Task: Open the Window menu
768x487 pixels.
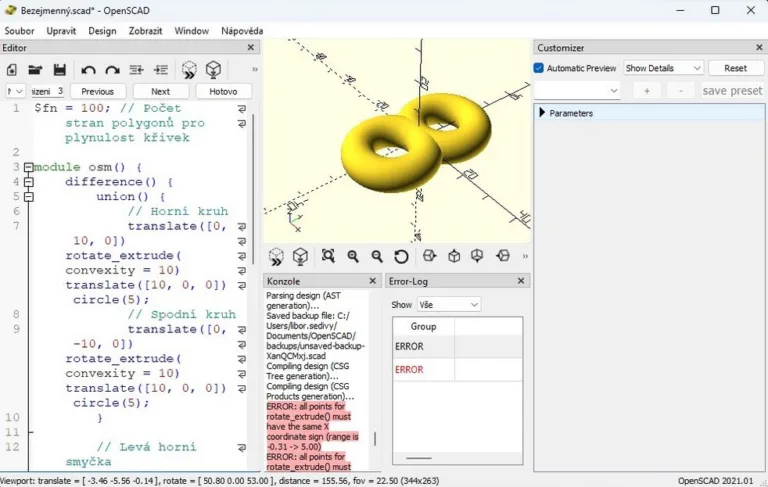Action: 192,31
